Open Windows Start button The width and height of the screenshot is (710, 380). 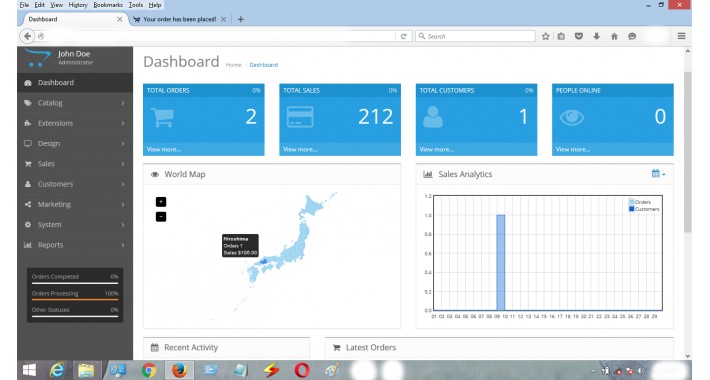[29, 370]
